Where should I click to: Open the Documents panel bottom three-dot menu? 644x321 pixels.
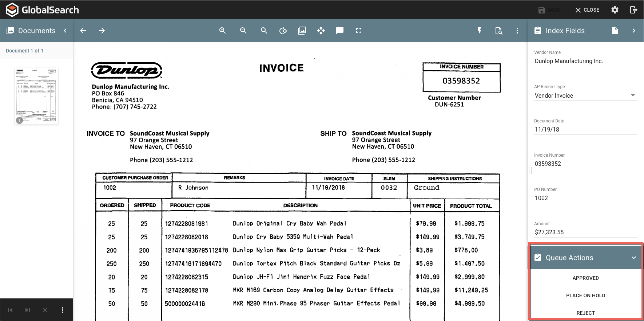63,310
